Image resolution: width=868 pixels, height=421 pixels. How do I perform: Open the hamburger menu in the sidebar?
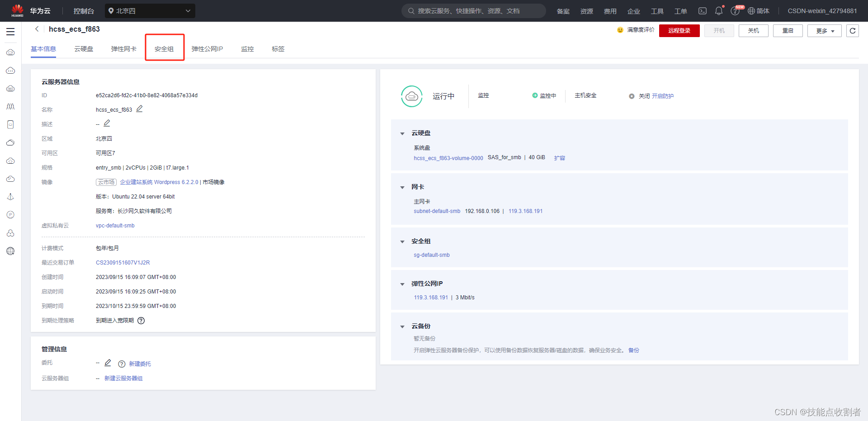(10, 32)
